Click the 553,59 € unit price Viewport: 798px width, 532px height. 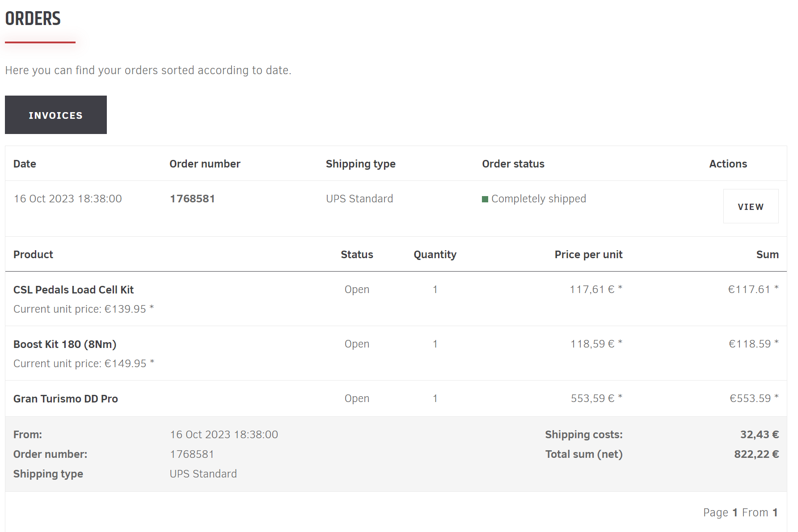click(x=597, y=398)
